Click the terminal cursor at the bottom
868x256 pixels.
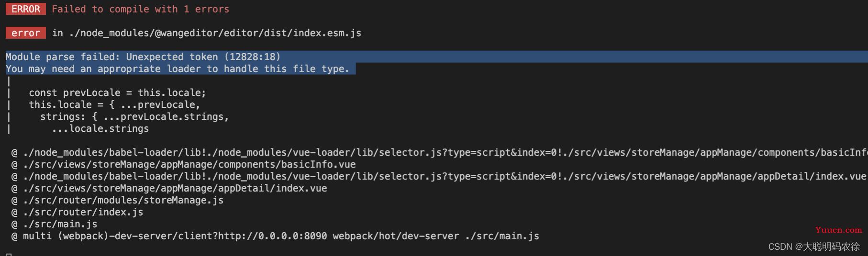9,255
